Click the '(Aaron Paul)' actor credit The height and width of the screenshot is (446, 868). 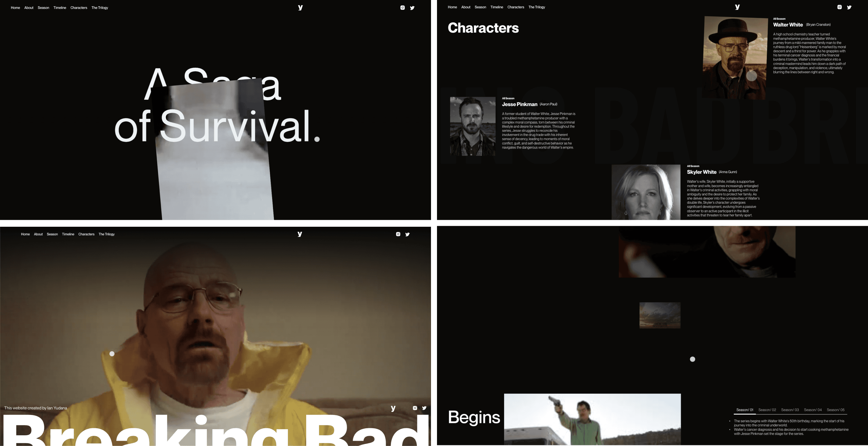point(548,104)
